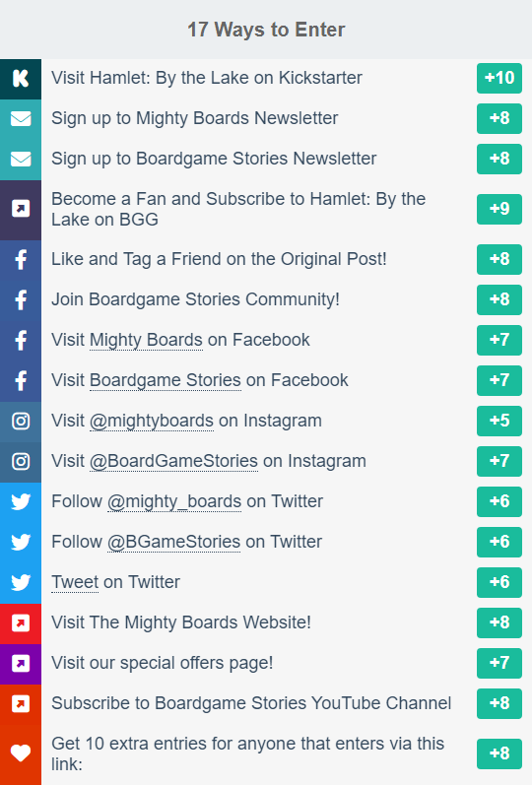
Task: Open the @BoardGameStories Instagram link
Action: (173, 461)
